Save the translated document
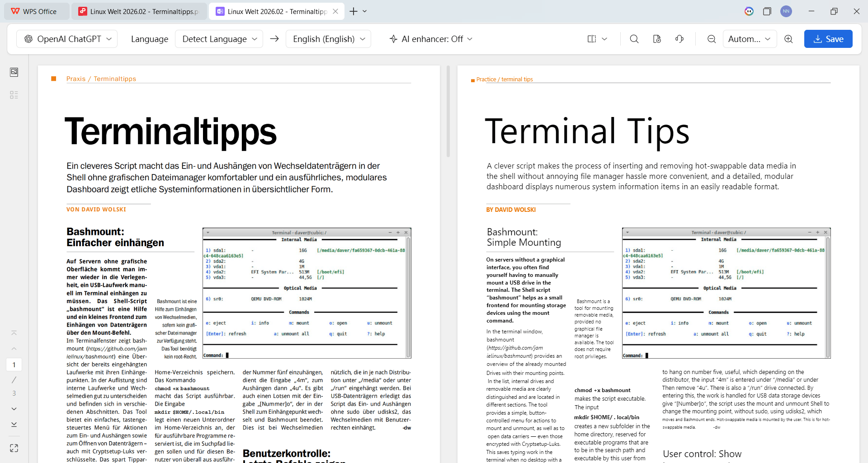The width and height of the screenshot is (868, 463). pos(828,39)
